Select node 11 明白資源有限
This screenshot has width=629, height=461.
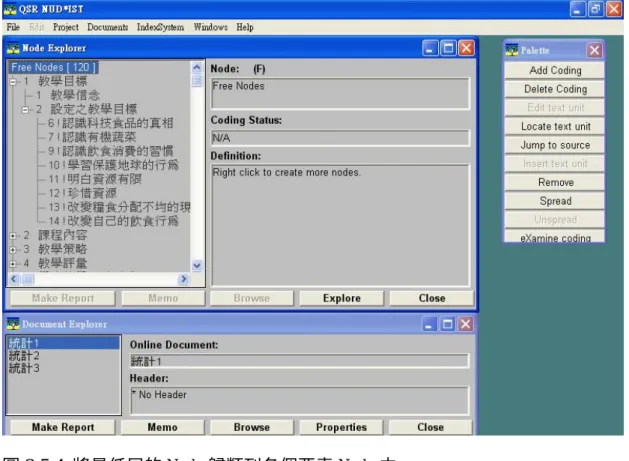pyautogui.click(x=95, y=179)
